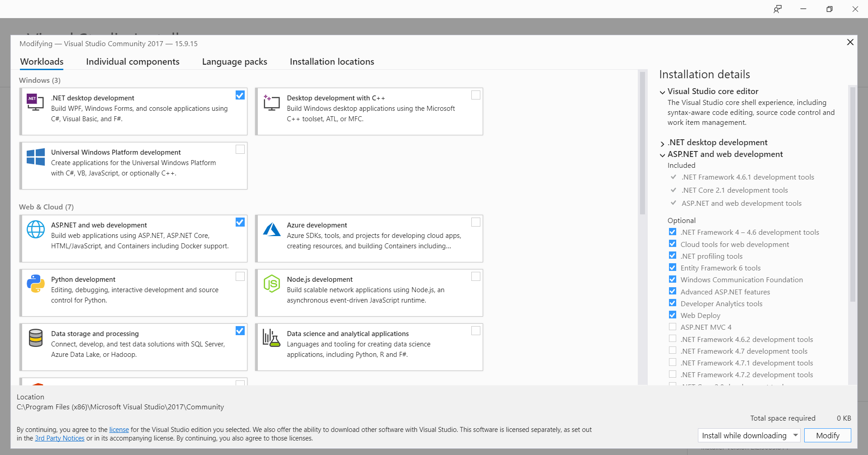Check the Universal Windows Platform development workload
This screenshot has height=455, width=868.
coord(240,149)
